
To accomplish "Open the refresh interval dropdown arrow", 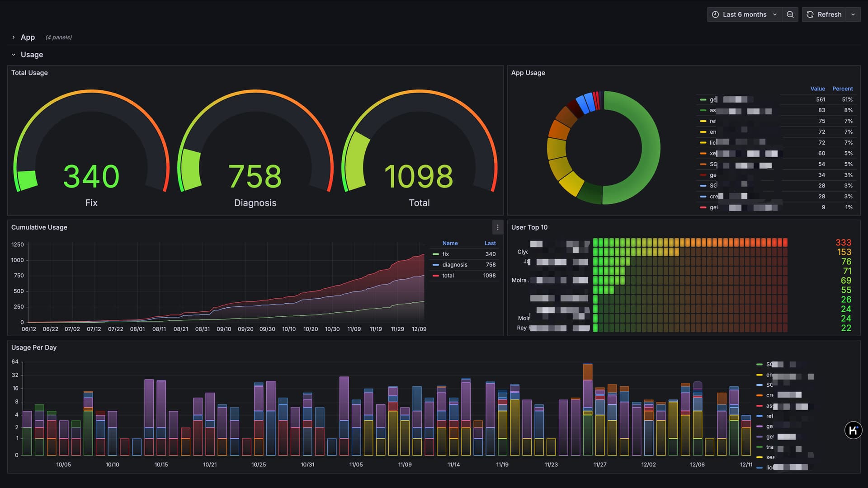I will (x=853, y=14).
